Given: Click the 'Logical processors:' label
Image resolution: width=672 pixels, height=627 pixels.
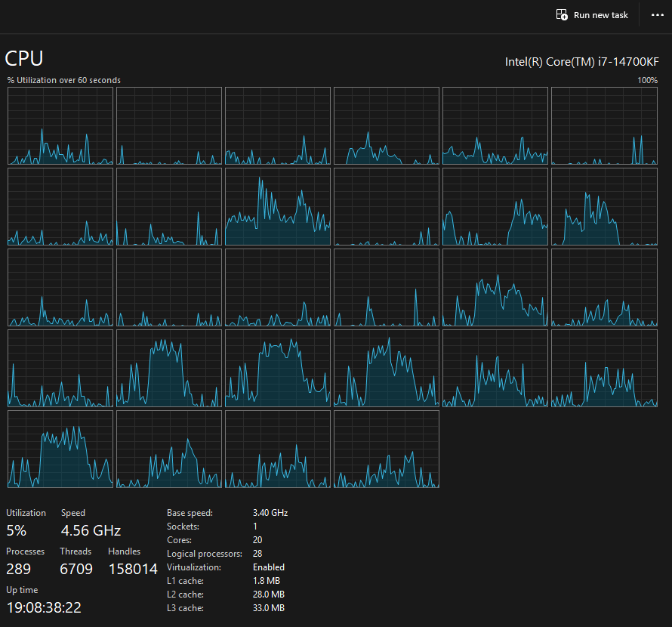Looking at the screenshot, I should pos(205,554).
